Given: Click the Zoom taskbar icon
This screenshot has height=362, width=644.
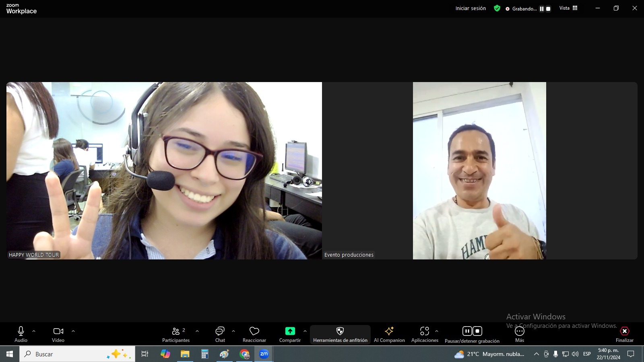Looking at the screenshot, I should [x=264, y=354].
